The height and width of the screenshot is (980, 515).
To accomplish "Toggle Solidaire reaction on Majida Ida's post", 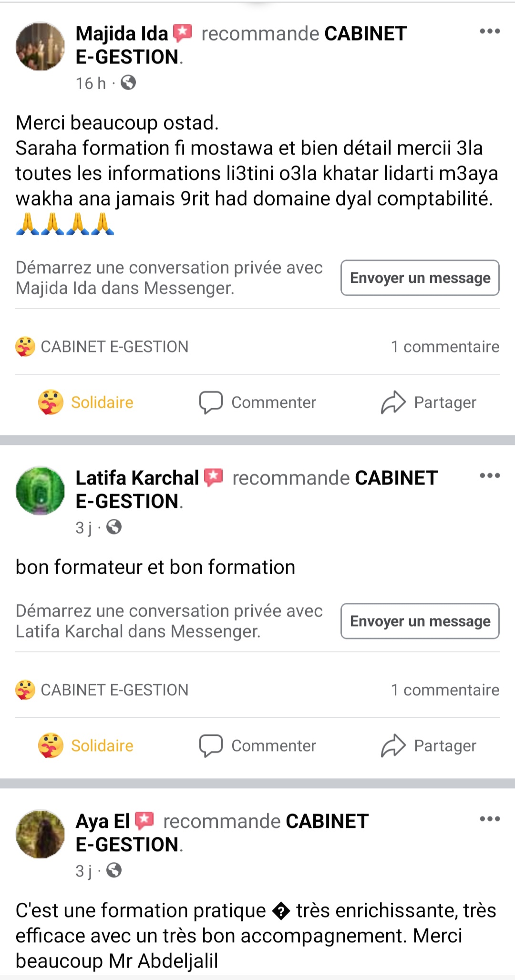I will point(86,402).
